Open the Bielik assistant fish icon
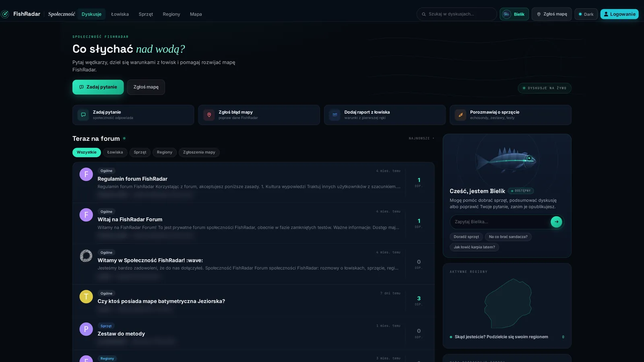This screenshot has width=644, height=362. pos(507,14)
